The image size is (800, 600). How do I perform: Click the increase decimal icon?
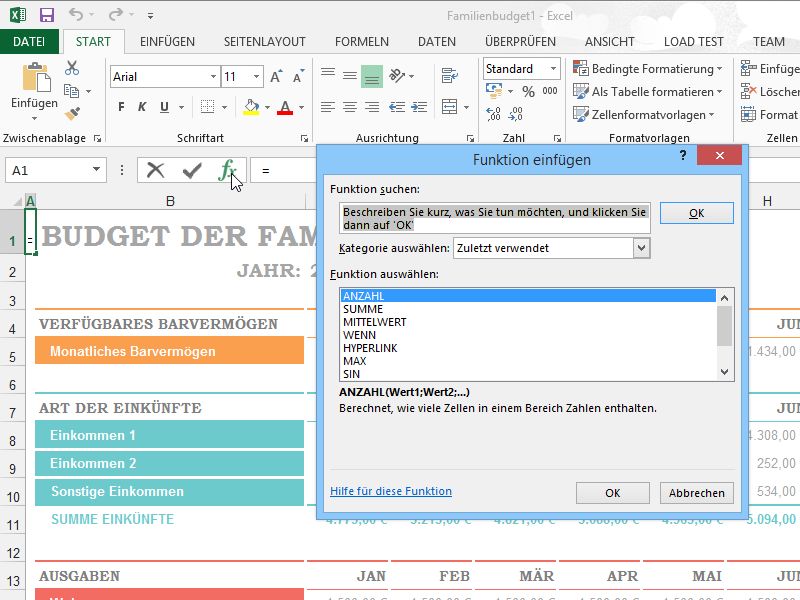[493, 113]
